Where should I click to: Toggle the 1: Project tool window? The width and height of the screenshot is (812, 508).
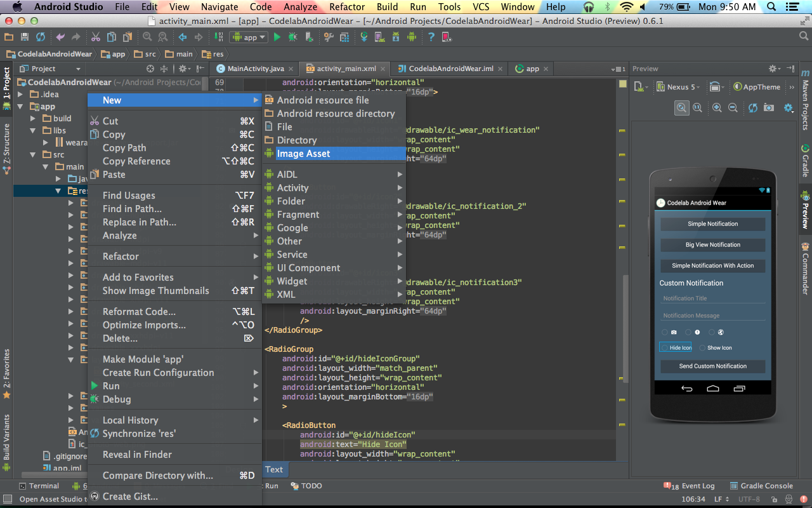6,88
